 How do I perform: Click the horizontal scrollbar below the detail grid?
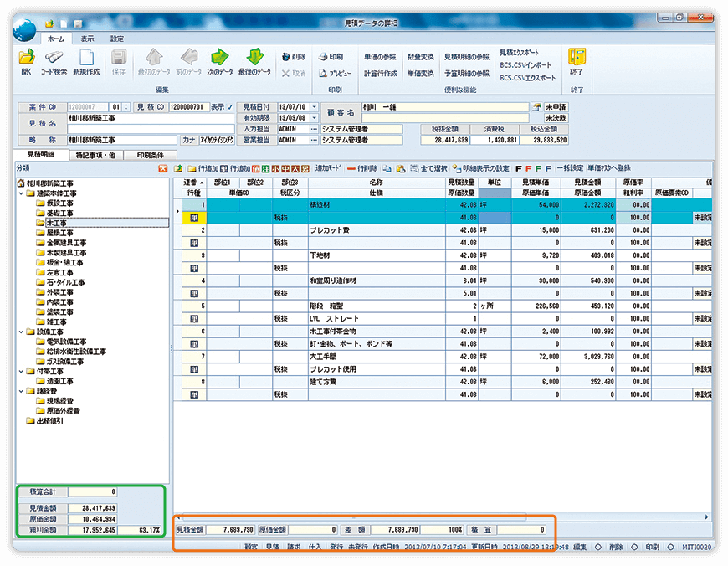pos(354,517)
